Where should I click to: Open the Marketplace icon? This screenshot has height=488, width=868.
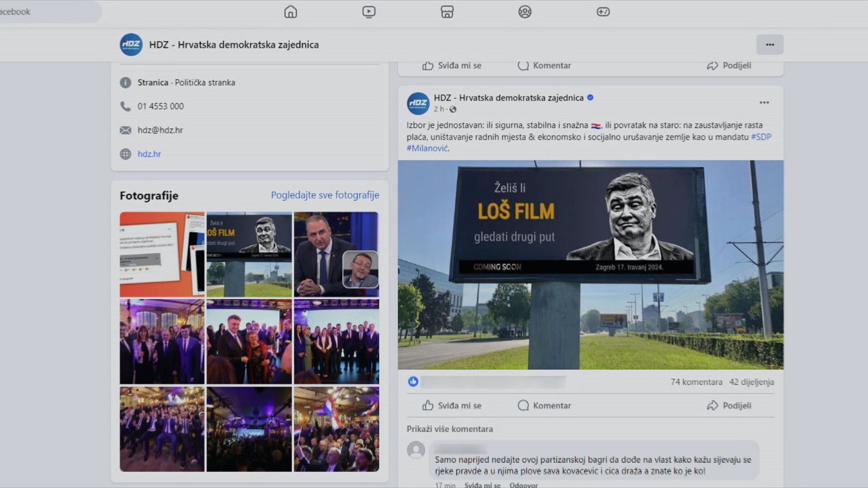pyautogui.click(x=447, y=12)
